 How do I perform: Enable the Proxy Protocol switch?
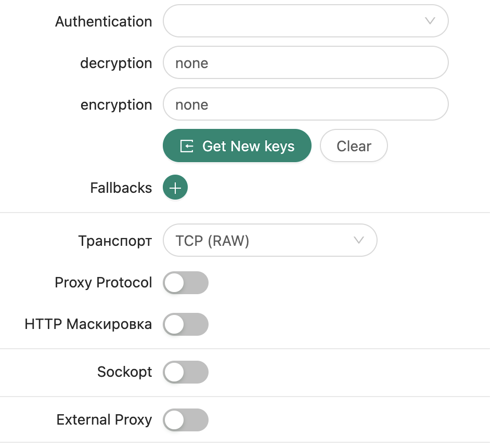(186, 283)
